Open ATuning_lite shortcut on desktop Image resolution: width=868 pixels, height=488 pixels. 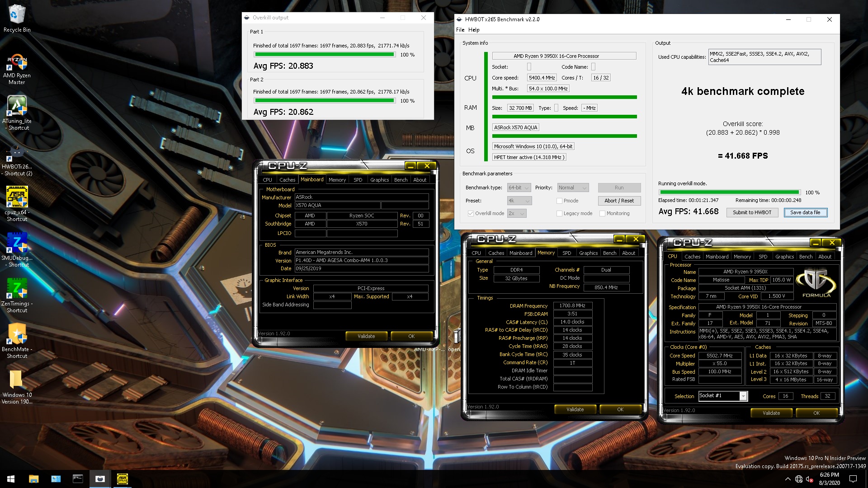[x=17, y=113]
